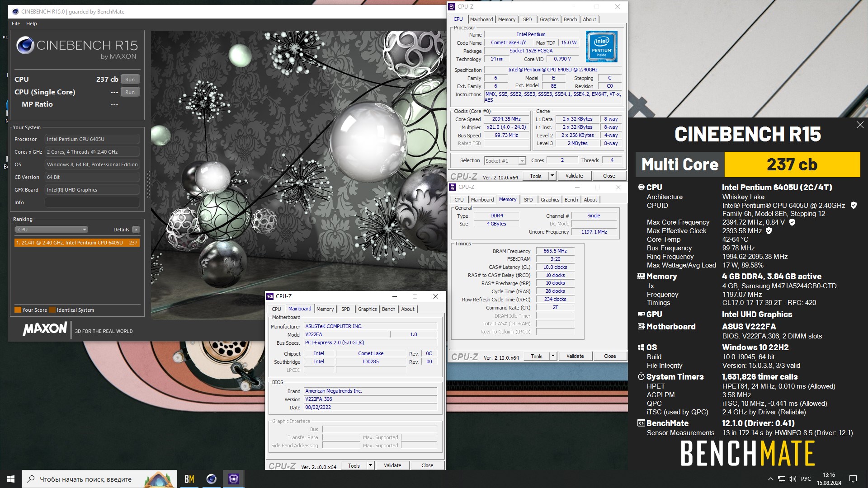Click the shield next to Max Core Frequency
The width and height of the screenshot is (868, 488).
(x=792, y=222)
